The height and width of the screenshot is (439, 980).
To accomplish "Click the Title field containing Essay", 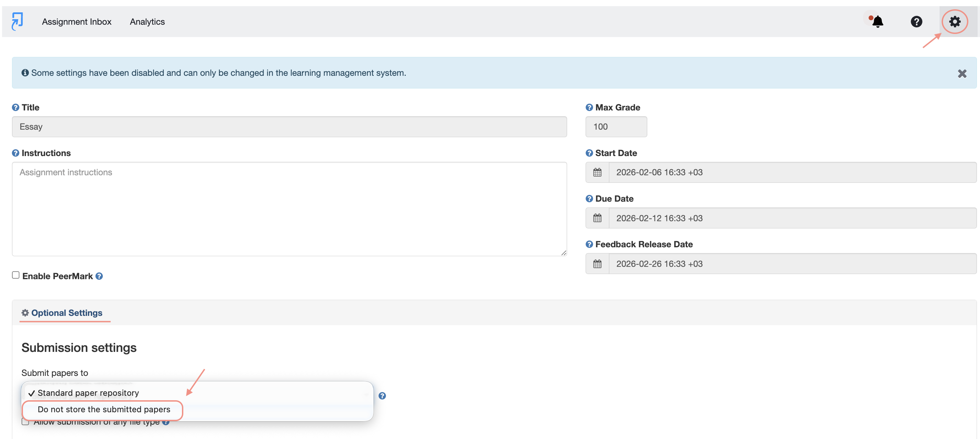I will [x=289, y=127].
